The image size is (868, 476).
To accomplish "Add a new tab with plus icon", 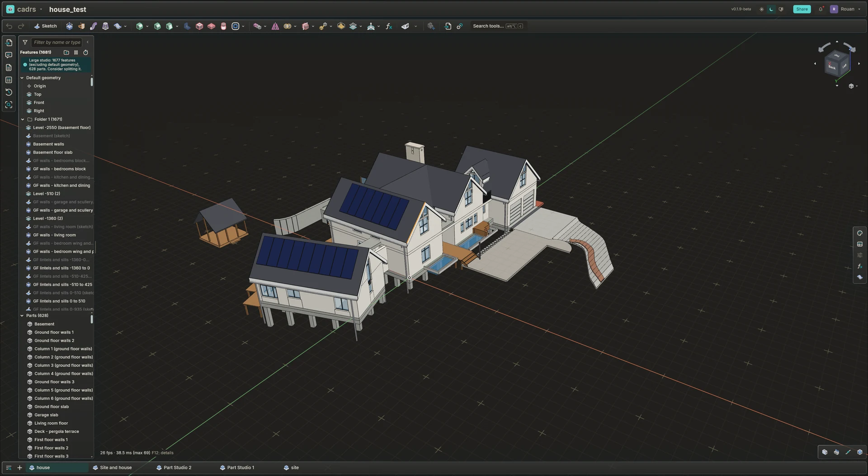I will pyautogui.click(x=19, y=468).
